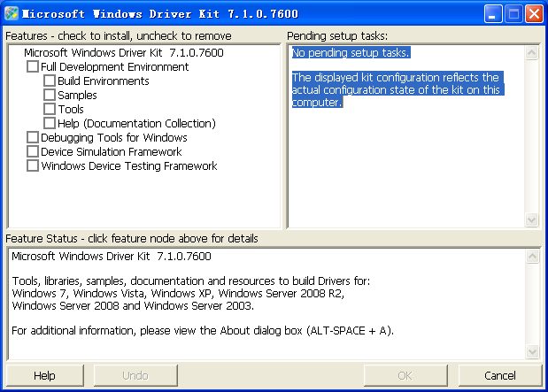The width and height of the screenshot is (548, 392).
Task: Select 'Device Simulation Framework' tree label
Action: pos(112,151)
